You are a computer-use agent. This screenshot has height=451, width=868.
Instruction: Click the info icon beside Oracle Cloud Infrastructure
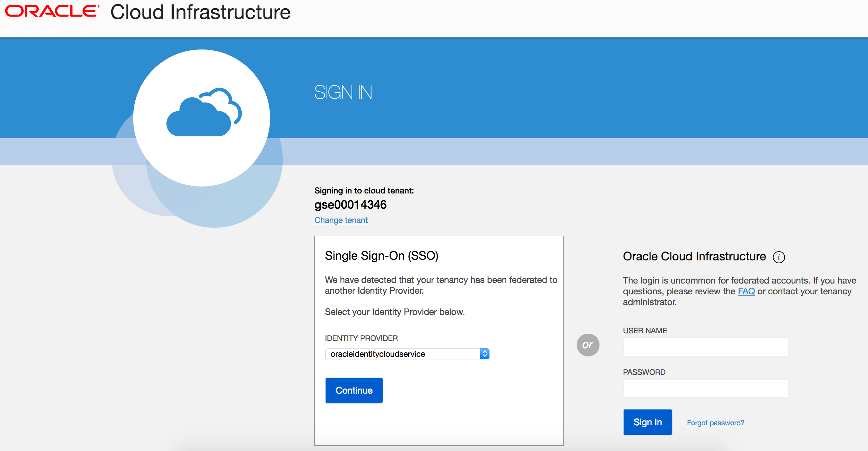click(779, 257)
